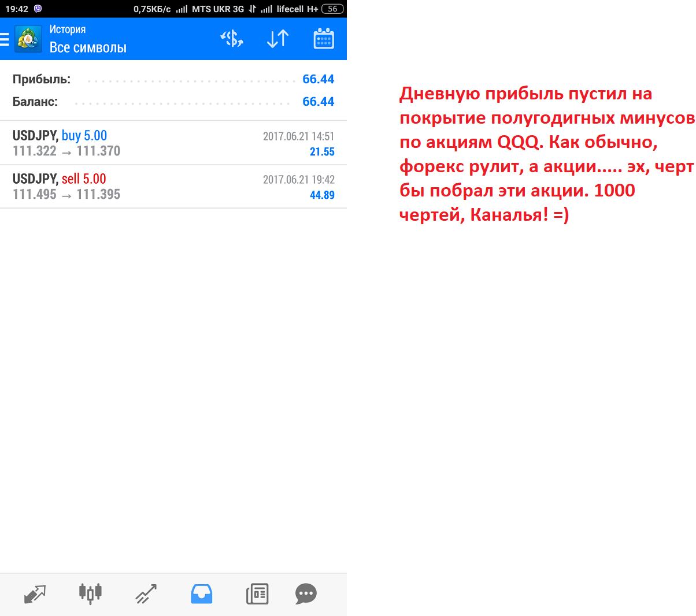Image resolution: width=696 pixels, height=616 pixels.
Task: Tap the price 111.495 → 111.395
Action: pos(66,195)
